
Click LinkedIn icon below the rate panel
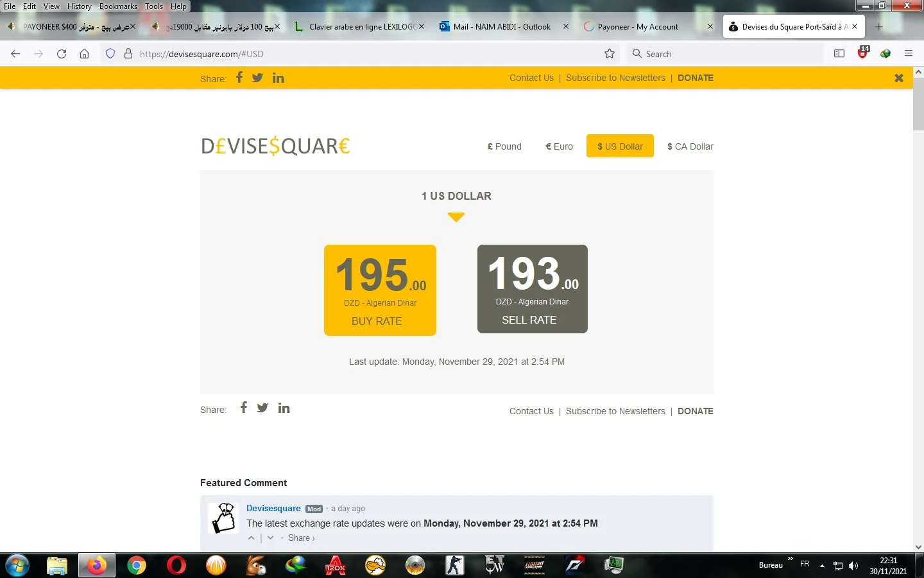pyautogui.click(x=284, y=408)
